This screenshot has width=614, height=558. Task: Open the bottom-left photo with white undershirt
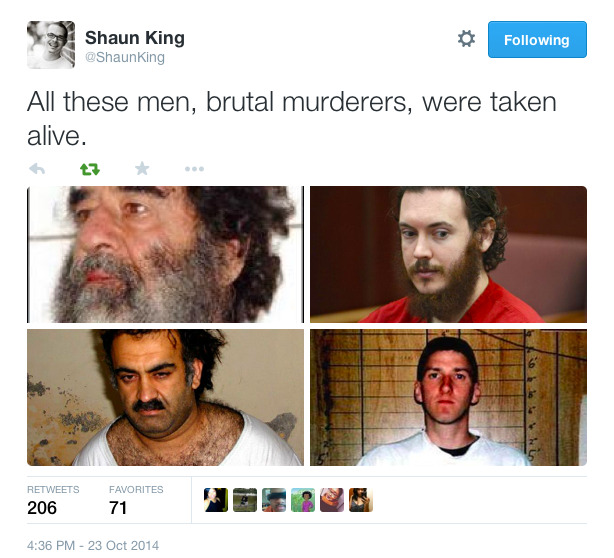[165, 397]
